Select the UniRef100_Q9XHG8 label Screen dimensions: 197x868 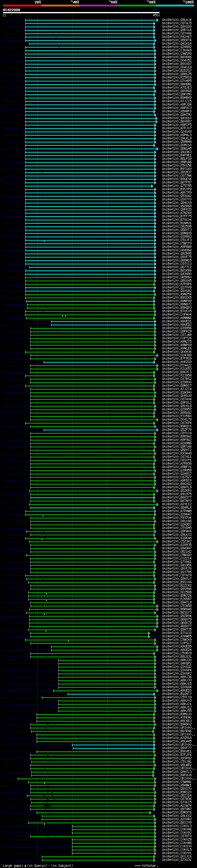pyautogui.click(x=177, y=91)
